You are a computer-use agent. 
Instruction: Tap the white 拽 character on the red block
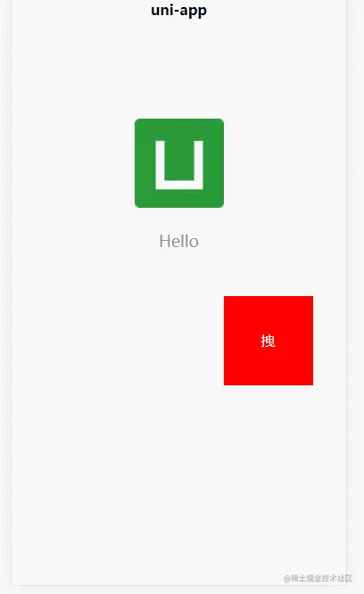[x=268, y=341]
